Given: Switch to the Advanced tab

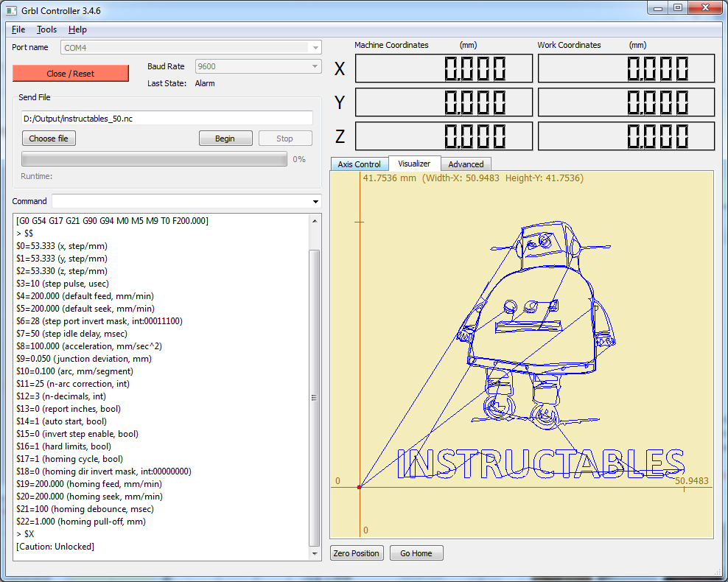Looking at the screenshot, I should 466,164.
